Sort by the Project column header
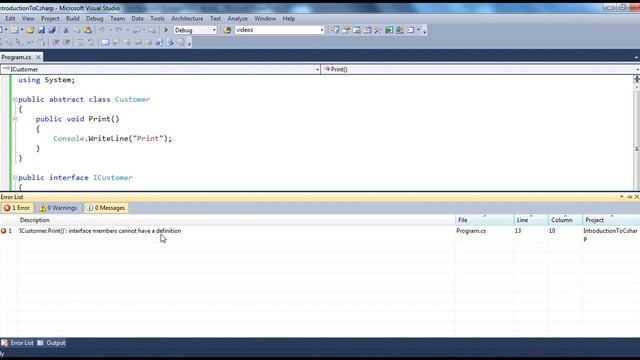640x360 pixels. [x=611, y=220]
